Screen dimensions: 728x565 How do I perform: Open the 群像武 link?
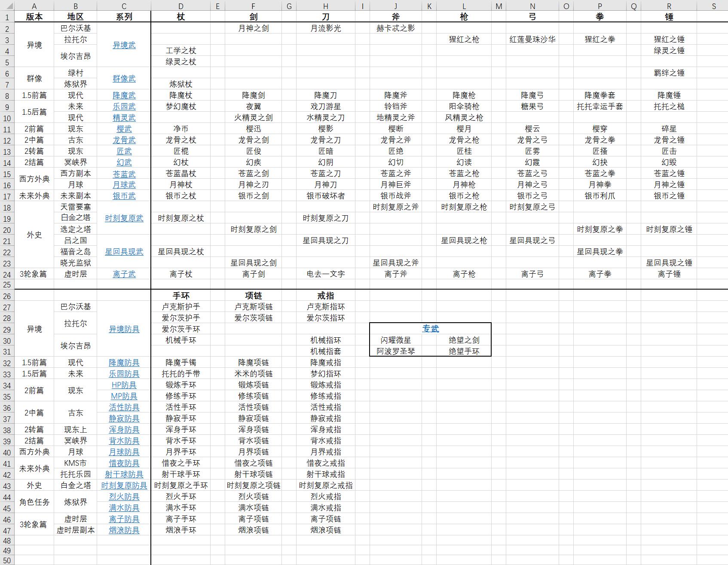tap(124, 79)
